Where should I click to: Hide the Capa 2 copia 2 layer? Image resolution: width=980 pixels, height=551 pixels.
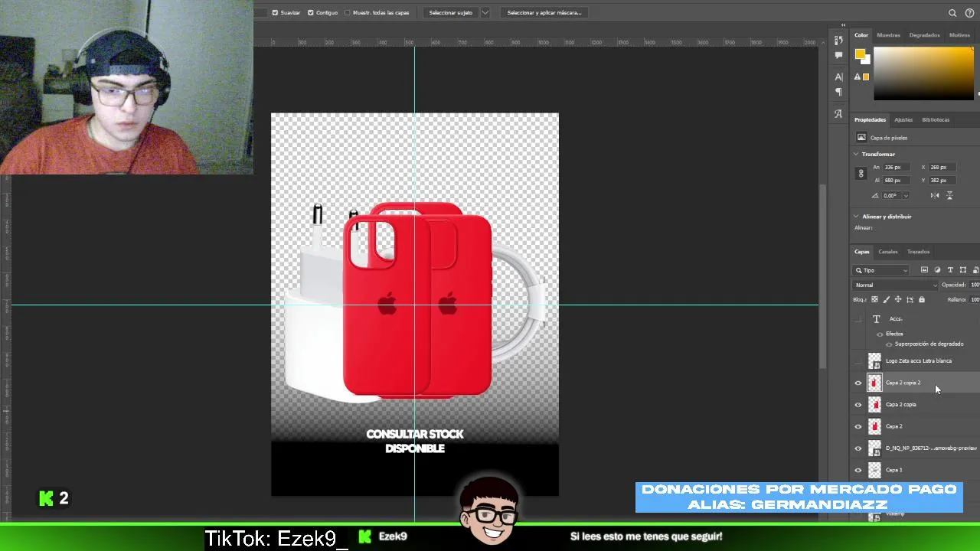coord(858,383)
